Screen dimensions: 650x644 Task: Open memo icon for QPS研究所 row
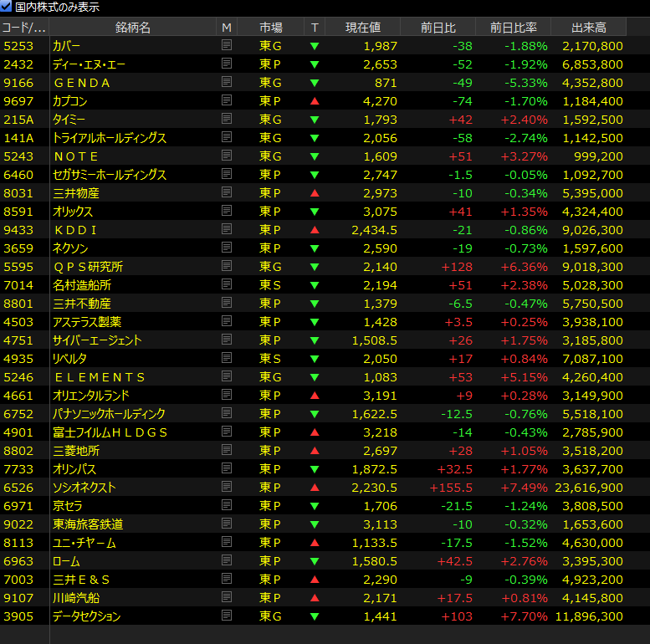pos(227,266)
